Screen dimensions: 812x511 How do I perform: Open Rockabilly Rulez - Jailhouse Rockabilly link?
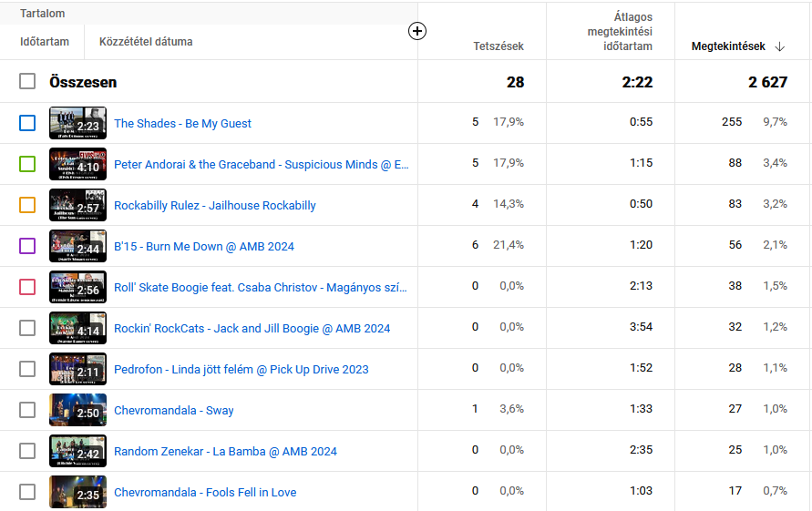[x=214, y=206]
